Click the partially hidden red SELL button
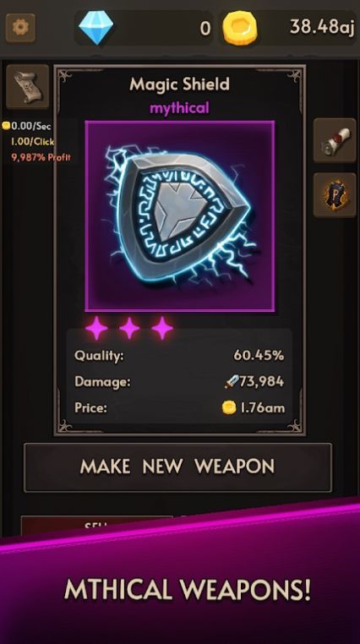The image size is (360, 644). coord(97,526)
